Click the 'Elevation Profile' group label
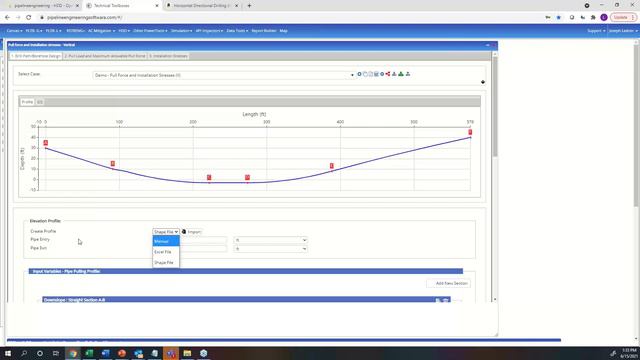The height and width of the screenshot is (360, 640). tap(45, 221)
